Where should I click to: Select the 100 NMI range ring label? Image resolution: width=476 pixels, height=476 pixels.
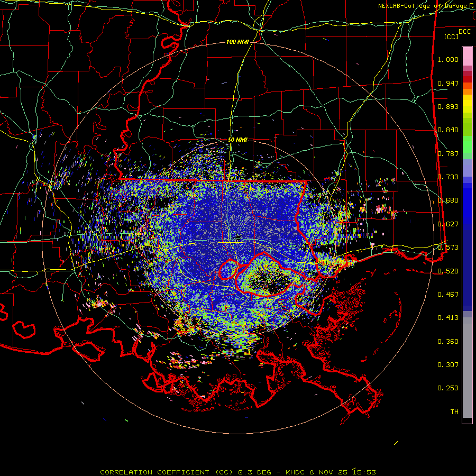[237, 42]
